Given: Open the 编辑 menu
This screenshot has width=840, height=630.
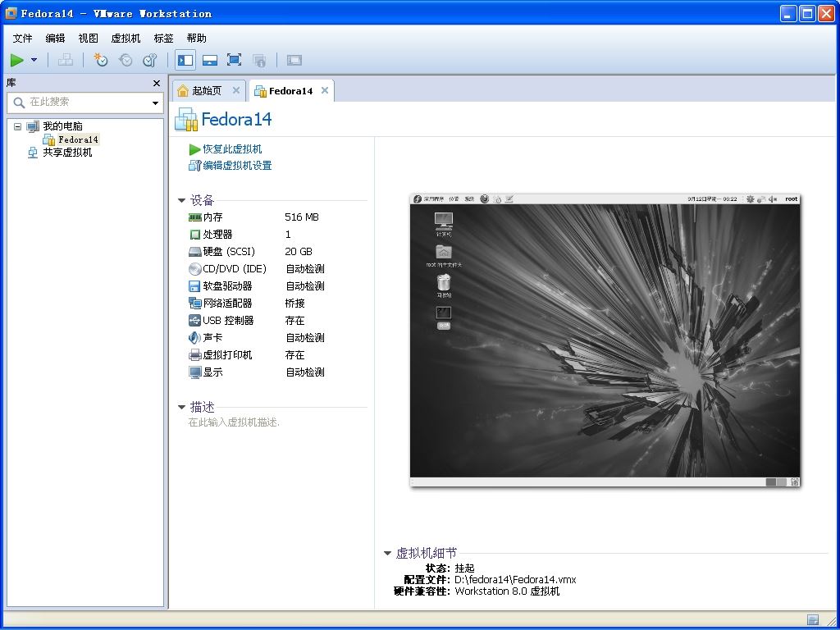Looking at the screenshot, I should coord(55,38).
